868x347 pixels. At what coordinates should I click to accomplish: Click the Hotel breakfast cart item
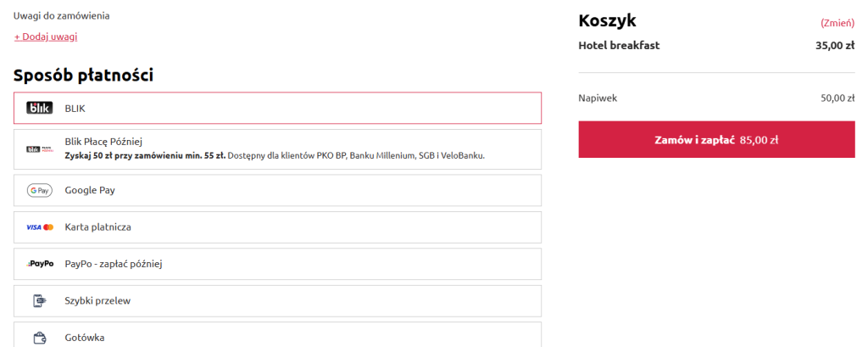[619, 45]
